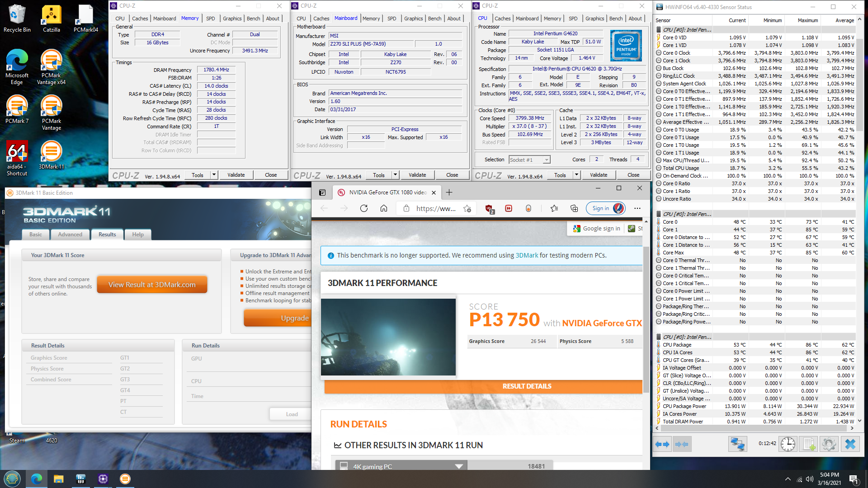Viewport: 868px width, 488px height.
Task: Launch the PCMark 7 desktop shortcut
Action: 17,109
